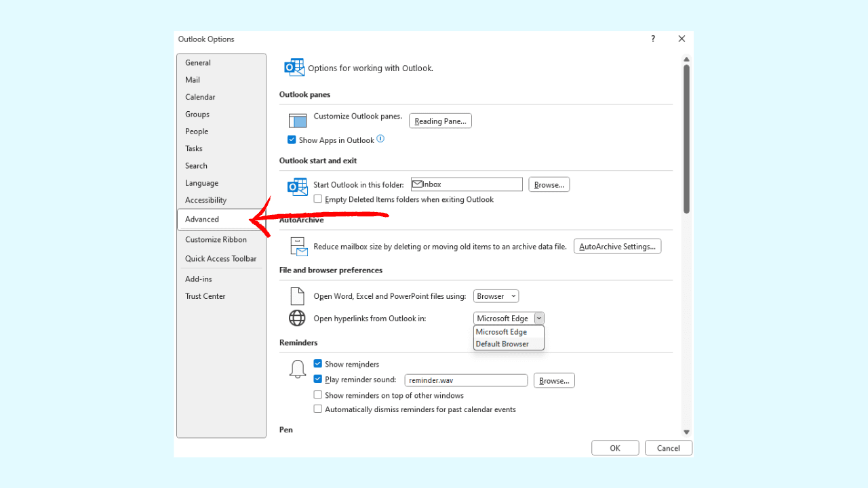Viewport: 868px width, 488px height.
Task: Select Default Browser from the dropdown list
Action: point(502,344)
